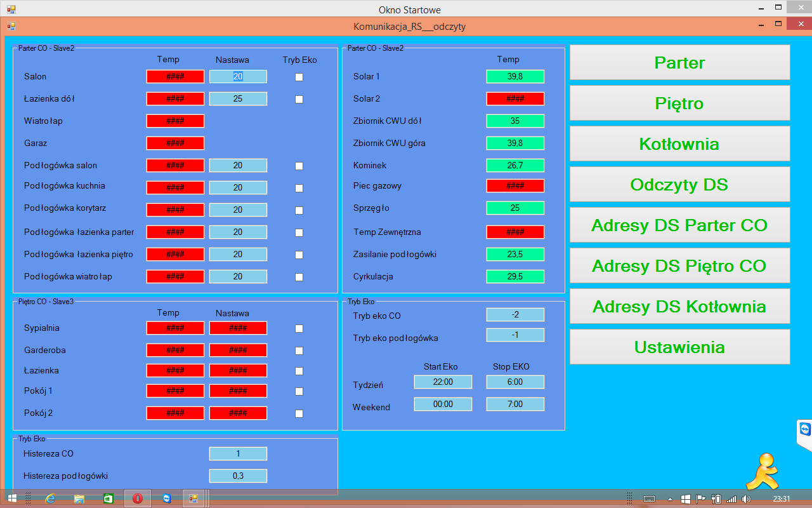Screen dimensions: 812x508
Task: Open Adresy DS Piętro CO
Action: [x=680, y=265]
